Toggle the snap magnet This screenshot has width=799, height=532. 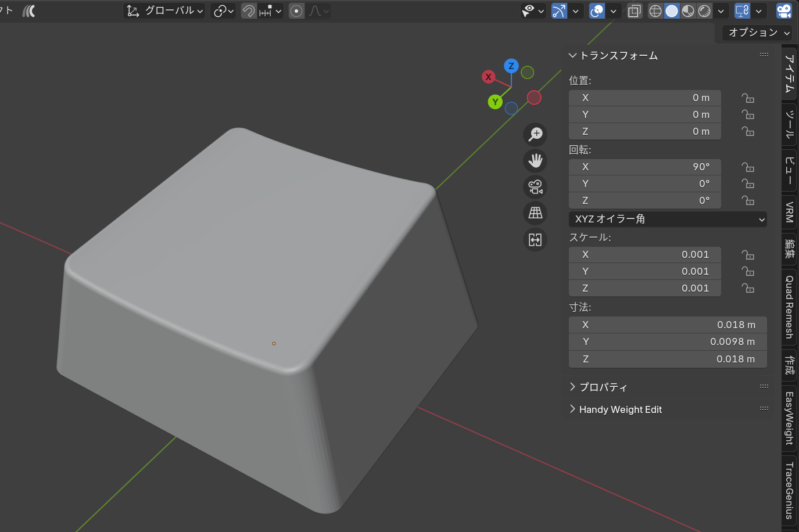[x=249, y=11]
